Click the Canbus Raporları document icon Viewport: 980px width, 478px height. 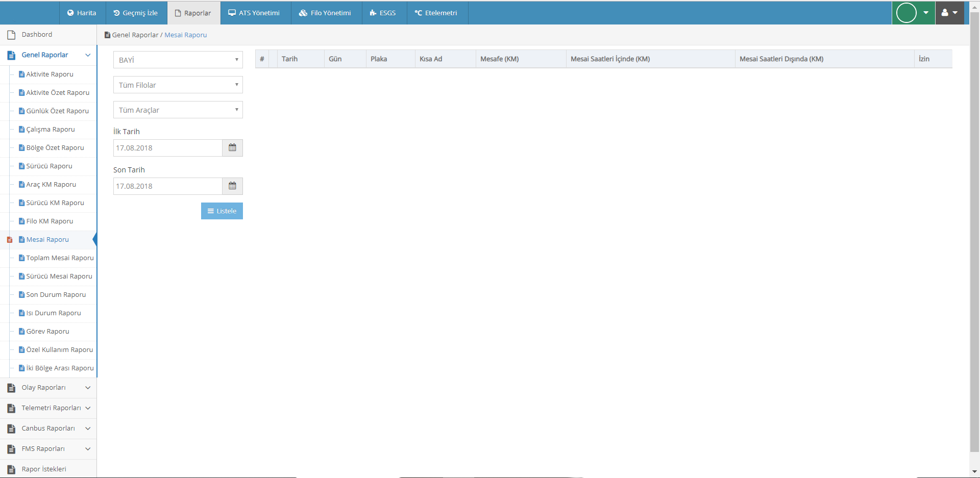tap(11, 429)
